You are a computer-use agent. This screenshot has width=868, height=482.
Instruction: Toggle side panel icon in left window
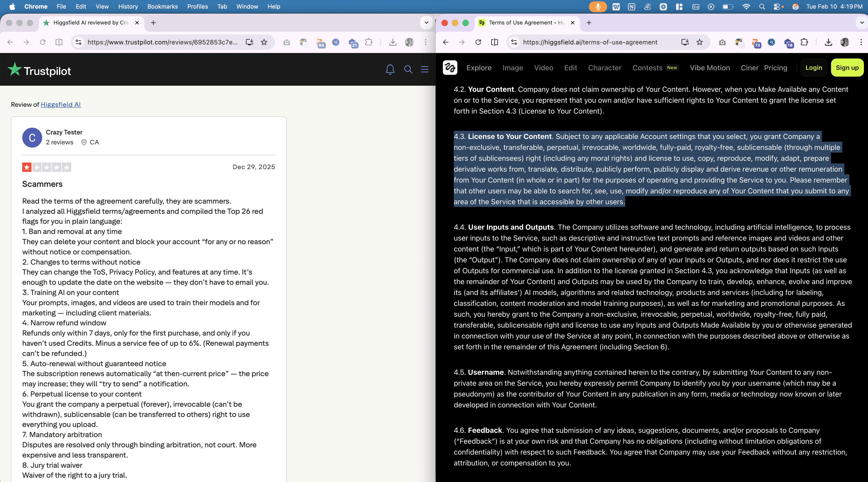[x=59, y=42]
